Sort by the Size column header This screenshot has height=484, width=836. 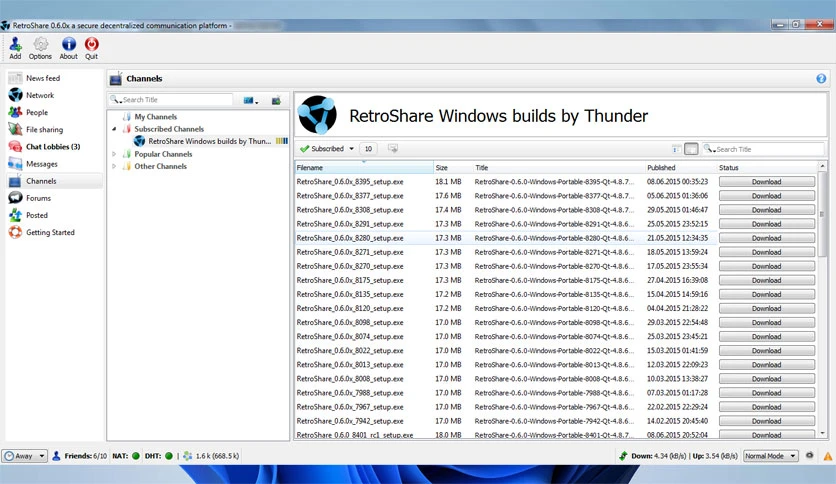[x=453, y=167]
